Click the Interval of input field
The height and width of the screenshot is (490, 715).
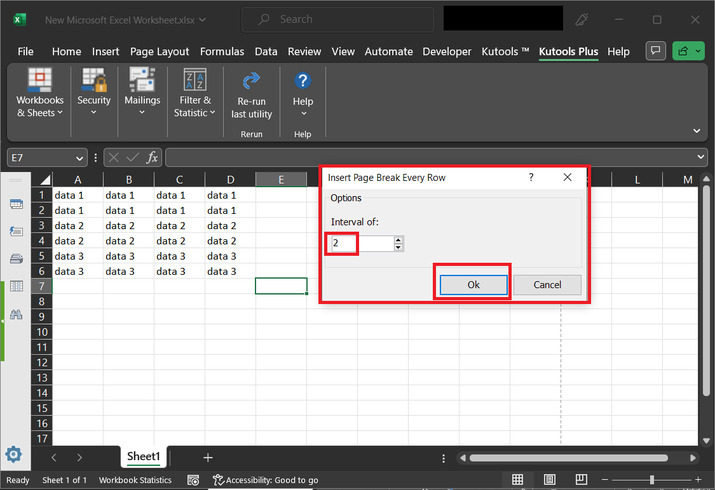click(x=361, y=243)
